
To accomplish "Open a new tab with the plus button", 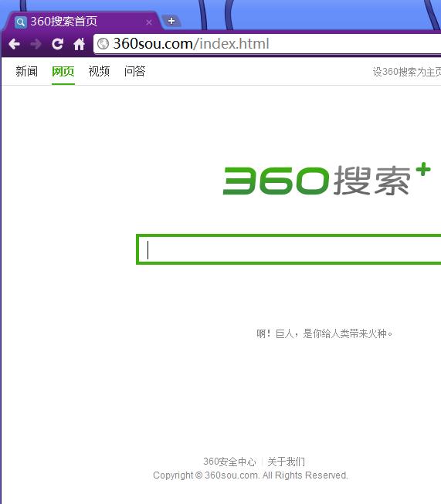I will 171,21.
